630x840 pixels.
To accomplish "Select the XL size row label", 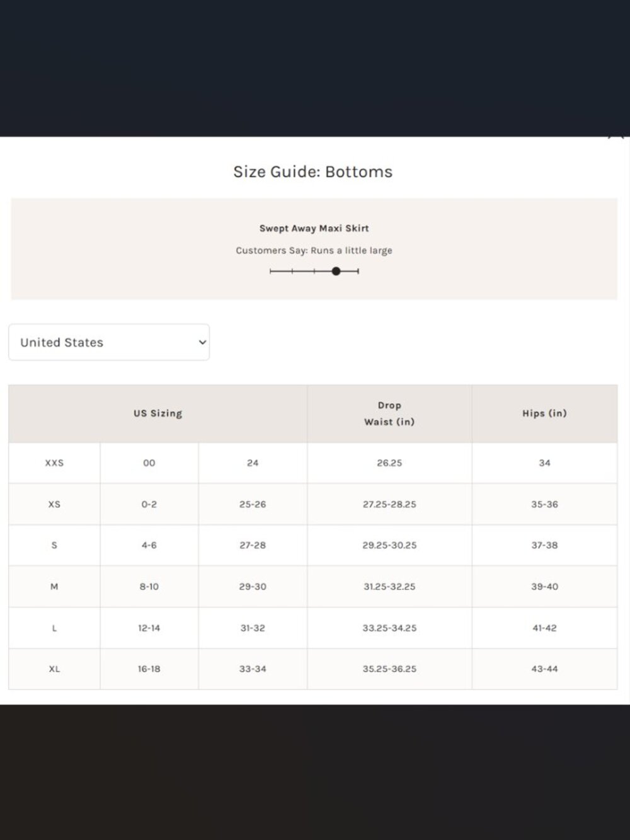I will (x=54, y=669).
